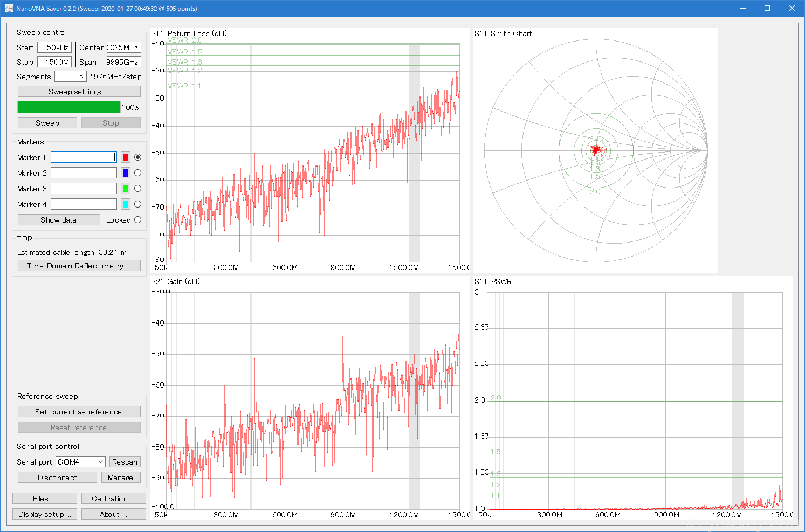Click the Marker 3 frequency field
805x532 pixels.
coord(84,189)
